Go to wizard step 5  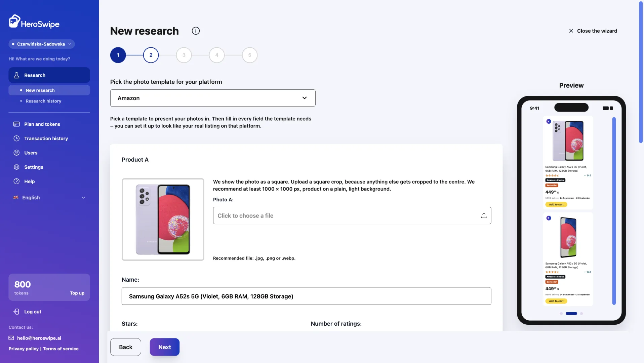click(250, 55)
